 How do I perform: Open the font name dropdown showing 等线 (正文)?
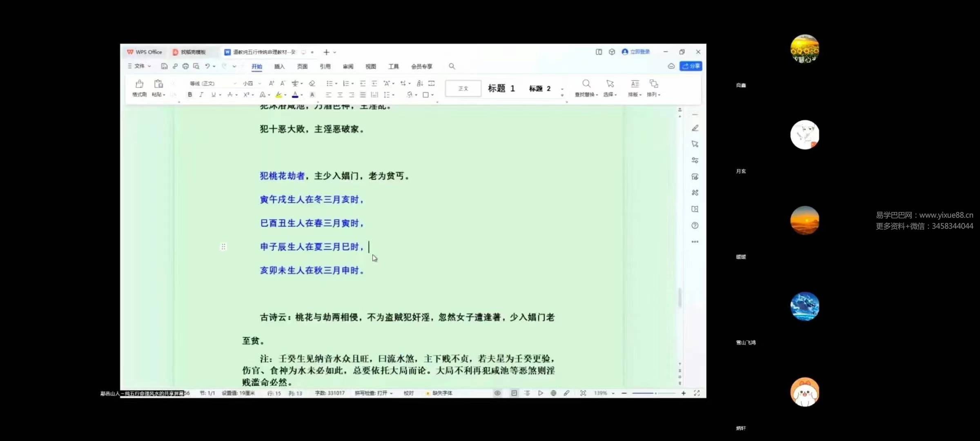(x=212, y=83)
